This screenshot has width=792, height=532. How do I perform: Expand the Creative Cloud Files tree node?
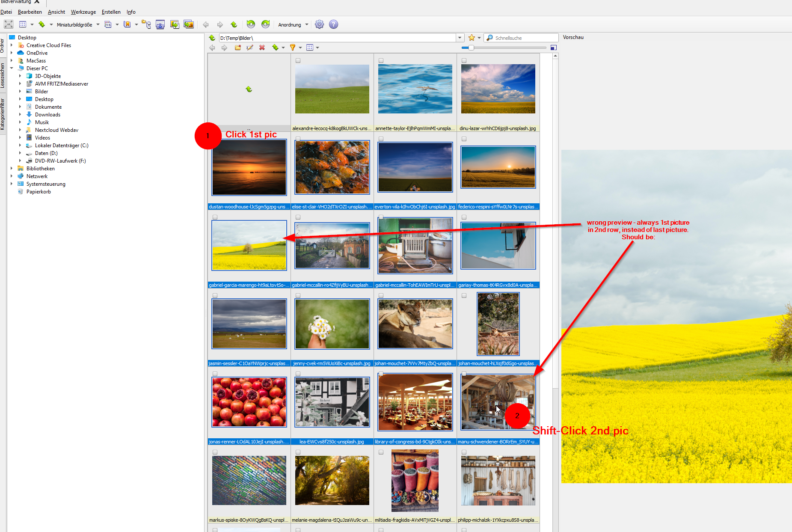12,45
